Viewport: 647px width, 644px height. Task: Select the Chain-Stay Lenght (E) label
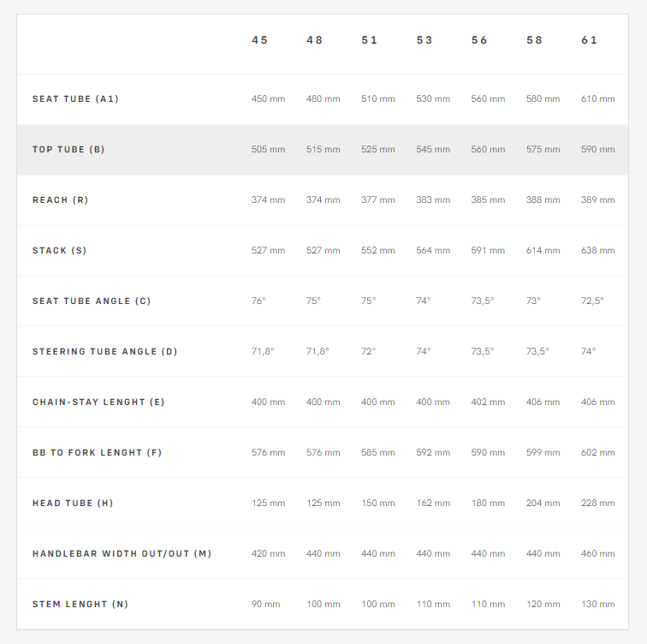click(x=98, y=402)
